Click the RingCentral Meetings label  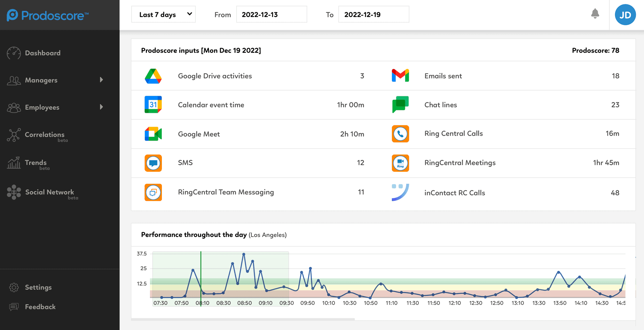460,163
